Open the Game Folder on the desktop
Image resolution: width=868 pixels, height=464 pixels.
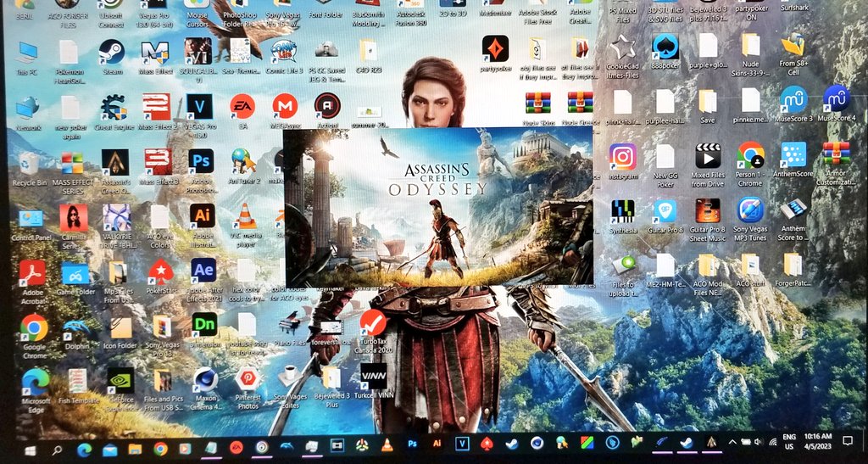click(75, 273)
